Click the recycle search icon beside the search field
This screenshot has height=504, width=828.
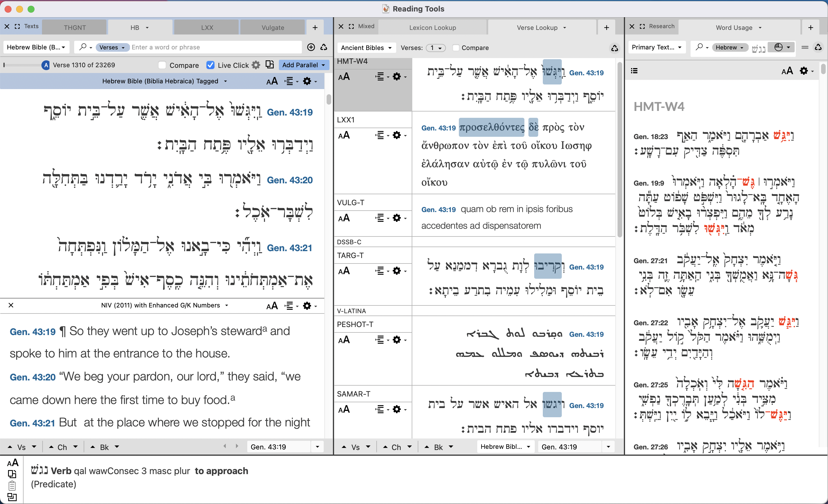(324, 47)
